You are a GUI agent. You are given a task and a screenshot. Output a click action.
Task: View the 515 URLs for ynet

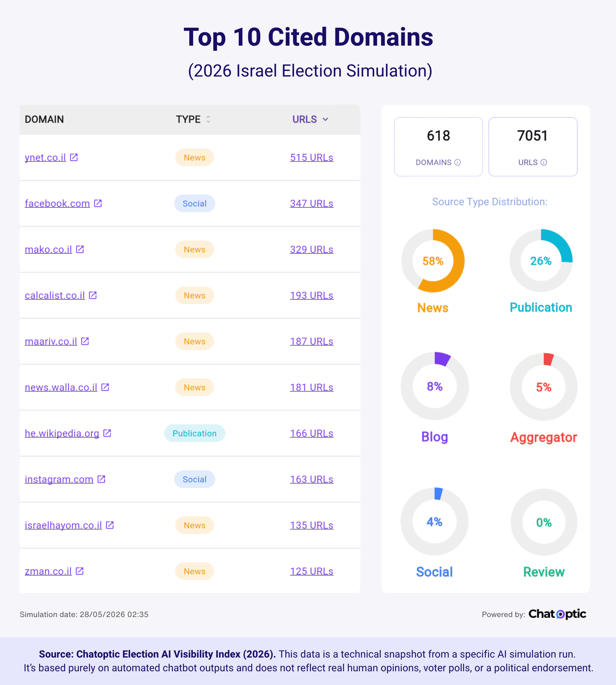point(312,158)
